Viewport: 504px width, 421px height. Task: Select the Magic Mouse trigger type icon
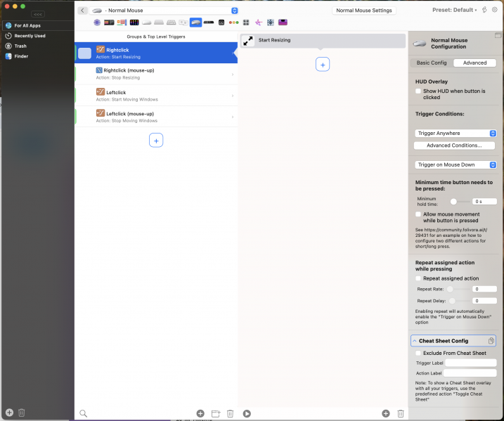click(x=147, y=22)
